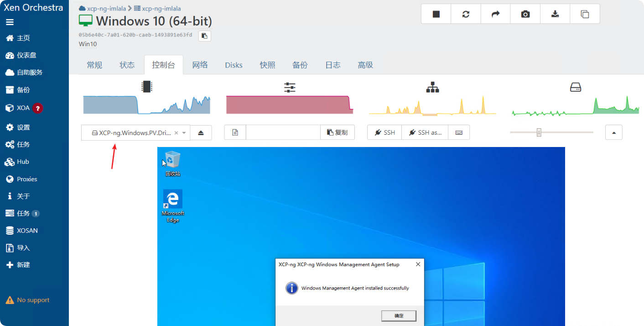Focus the clipboard text input field
The image size is (644, 326).
pyautogui.click(x=283, y=132)
